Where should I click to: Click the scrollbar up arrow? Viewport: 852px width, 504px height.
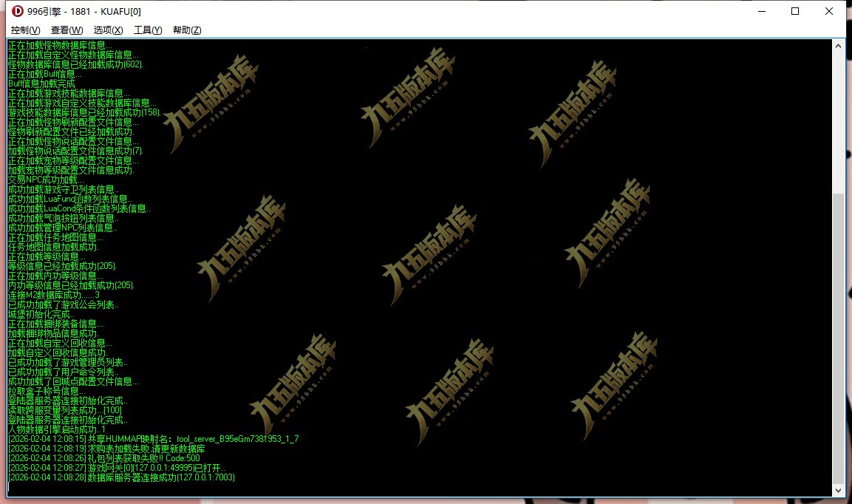838,47
